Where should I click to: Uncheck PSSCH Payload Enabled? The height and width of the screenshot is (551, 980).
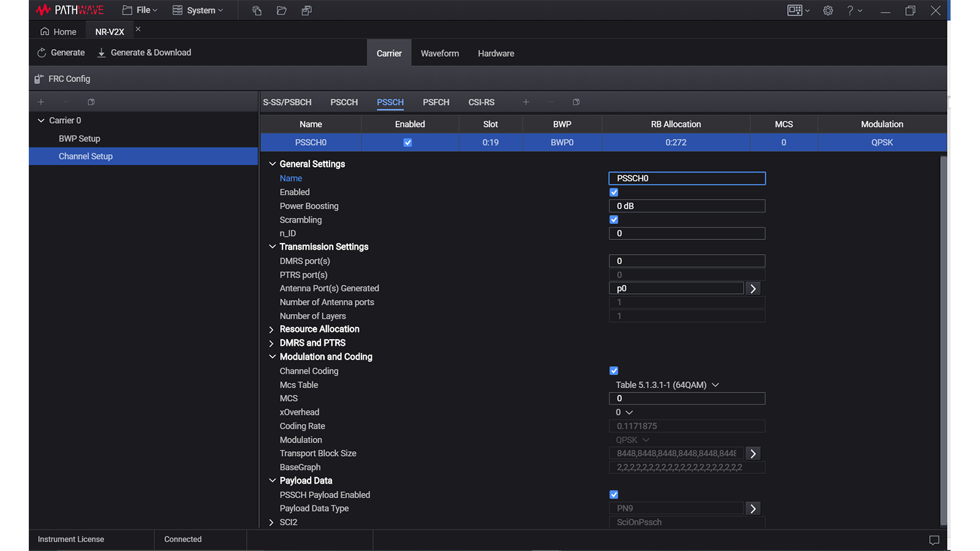pos(614,495)
